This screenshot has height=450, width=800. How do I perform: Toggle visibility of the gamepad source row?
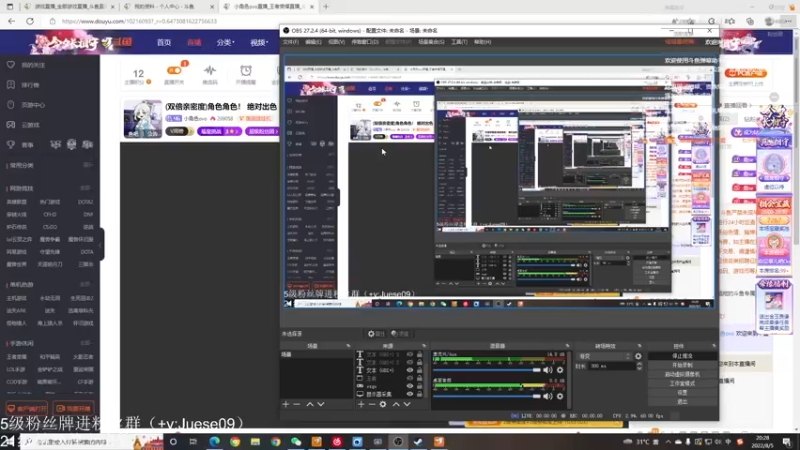coord(410,386)
